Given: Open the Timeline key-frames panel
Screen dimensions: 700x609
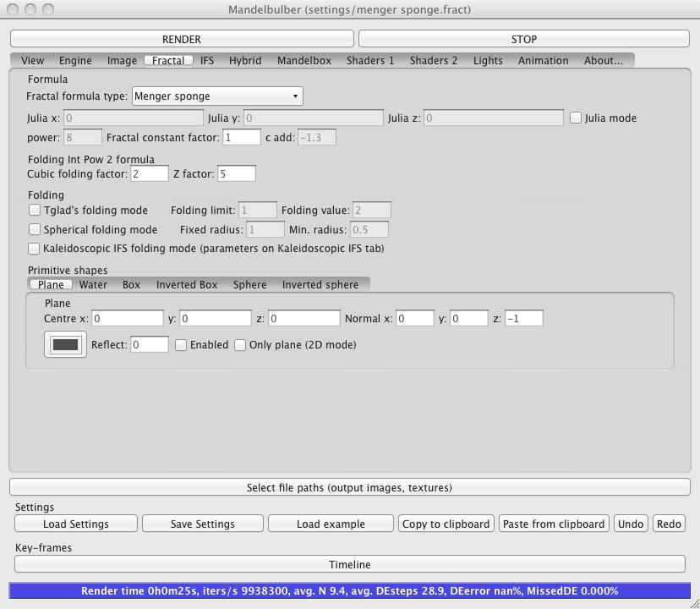Looking at the screenshot, I should pyautogui.click(x=349, y=564).
